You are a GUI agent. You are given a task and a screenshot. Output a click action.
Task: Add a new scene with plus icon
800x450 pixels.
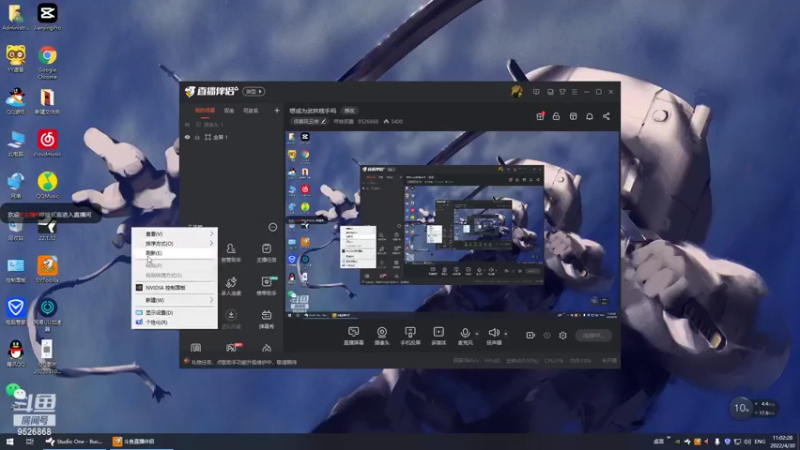tap(277, 110)
